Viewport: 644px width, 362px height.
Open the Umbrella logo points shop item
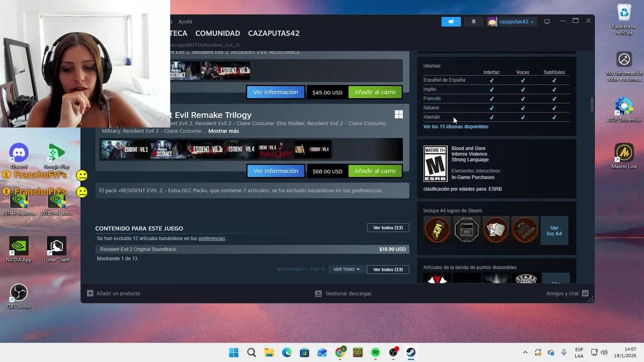(x=437, y=278)
